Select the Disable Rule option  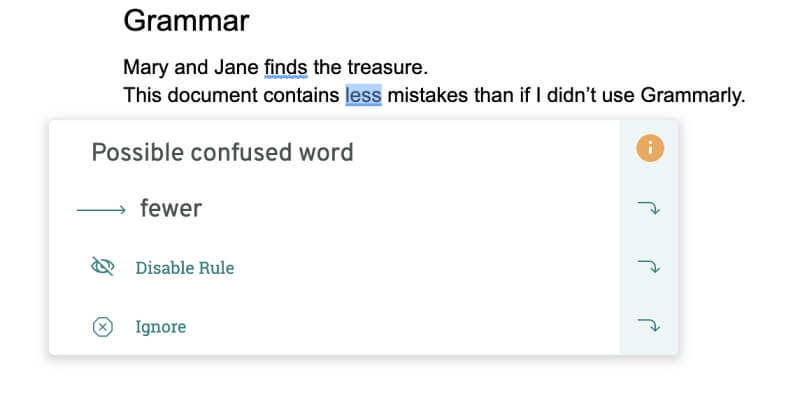pos(185,267)
